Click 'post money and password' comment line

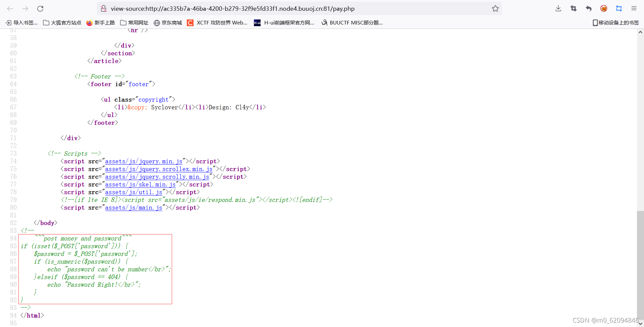click(x=83, y=238)
